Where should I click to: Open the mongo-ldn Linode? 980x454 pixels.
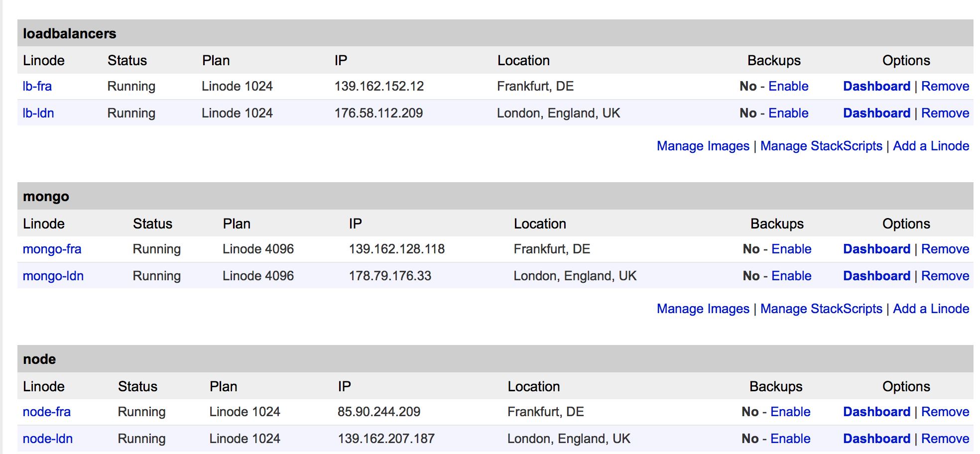[x=53, y=276]
